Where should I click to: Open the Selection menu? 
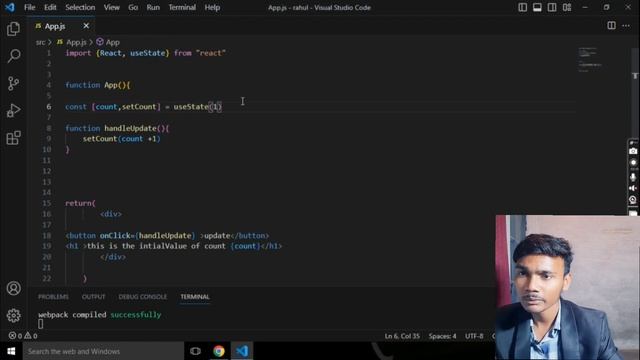[x=80, y=7]
